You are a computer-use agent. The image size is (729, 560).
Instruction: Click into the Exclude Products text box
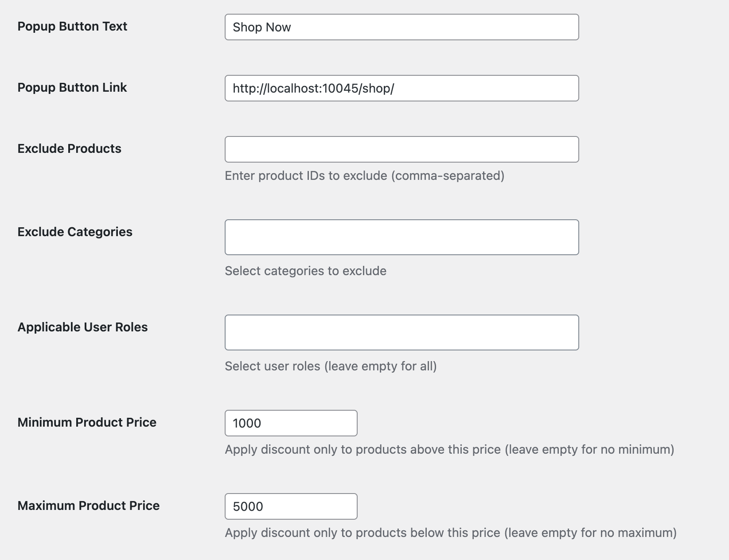click(x=401, y=149)
